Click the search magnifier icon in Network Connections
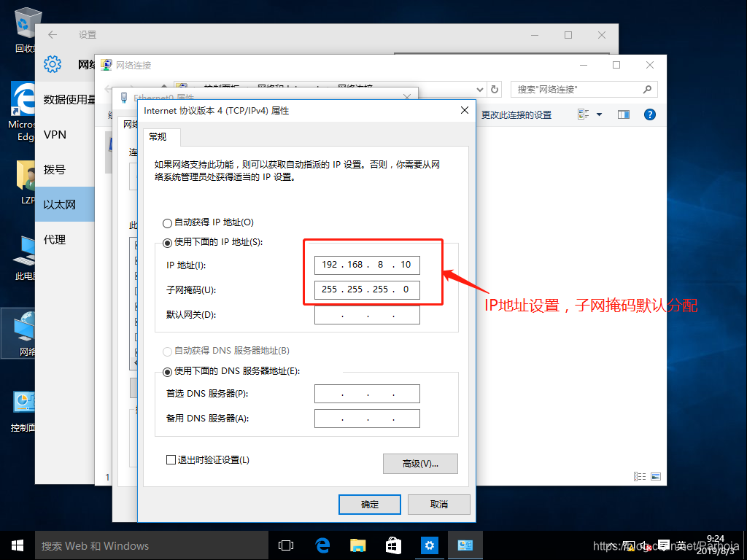This screenshot has width=747, height=560. coord(647,89)
